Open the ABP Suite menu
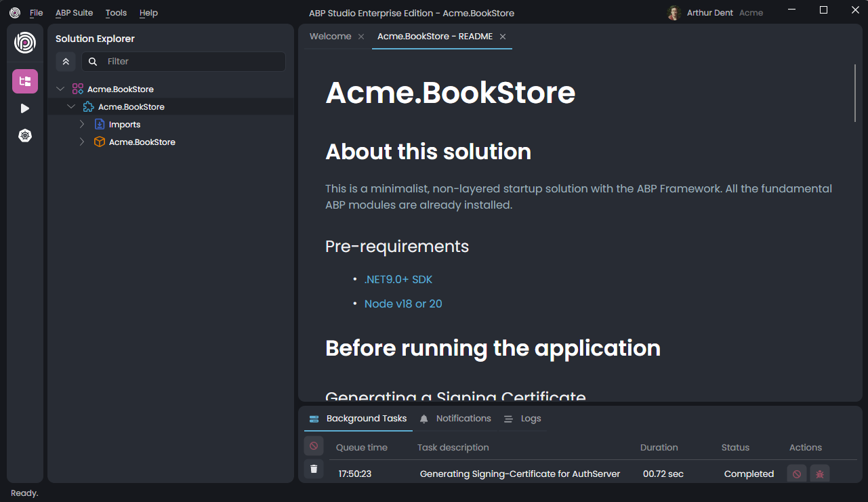Image resolution: width=868 pixels, height=502 pixels. pyautogui.click(x=73, y=12)
